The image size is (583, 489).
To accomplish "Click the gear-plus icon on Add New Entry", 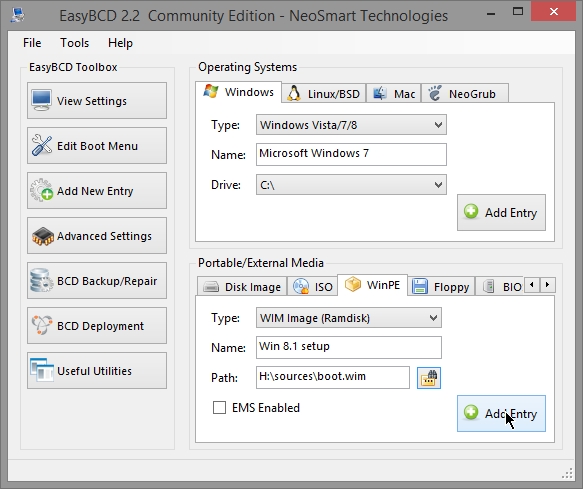I will [x=41, y=190].
